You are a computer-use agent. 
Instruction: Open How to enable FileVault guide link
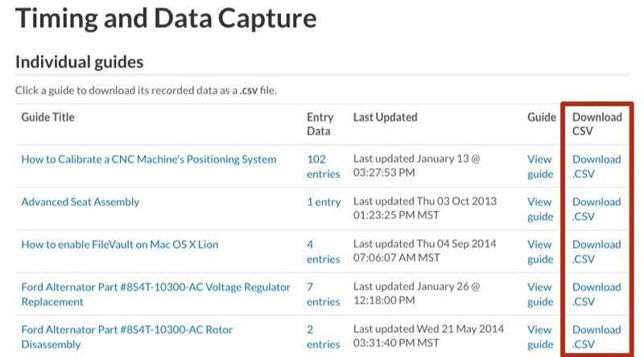(119, 245)
